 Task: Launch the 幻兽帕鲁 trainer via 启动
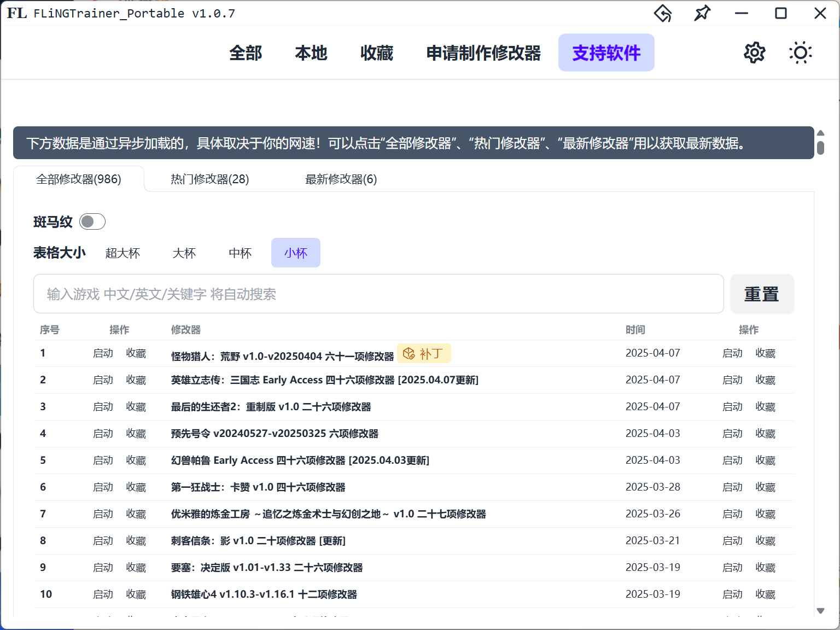(x=103, y=460)
